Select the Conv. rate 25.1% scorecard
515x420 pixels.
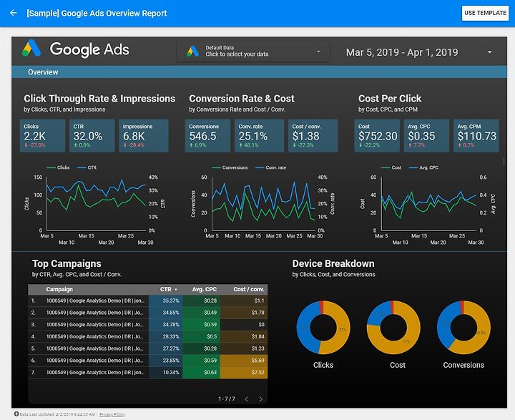coord(259,136)
